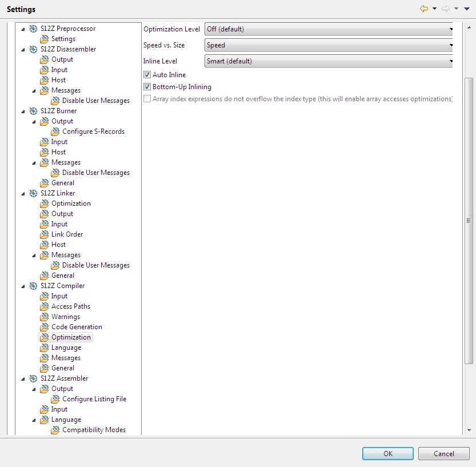Image resolution: width=476 pixels, height=467 pixels.
Task: Select Settings under S12Z Preprocessor
Action: (x=63, y=39)
